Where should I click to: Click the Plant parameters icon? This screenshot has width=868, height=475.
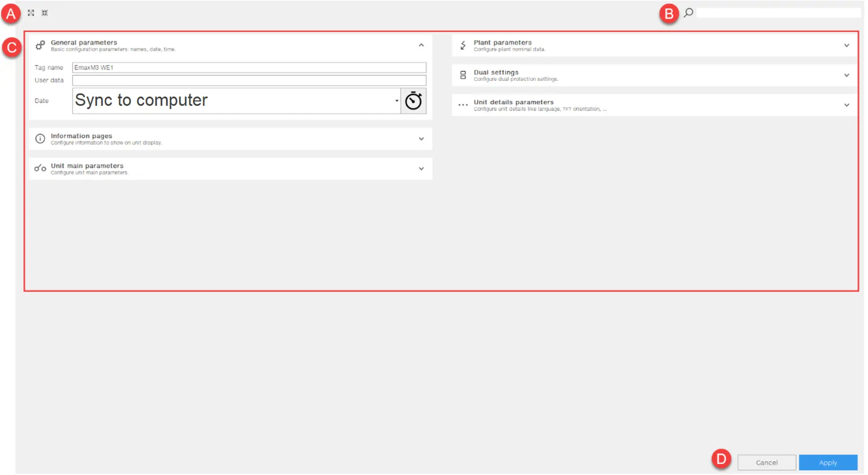coord(463,45)
